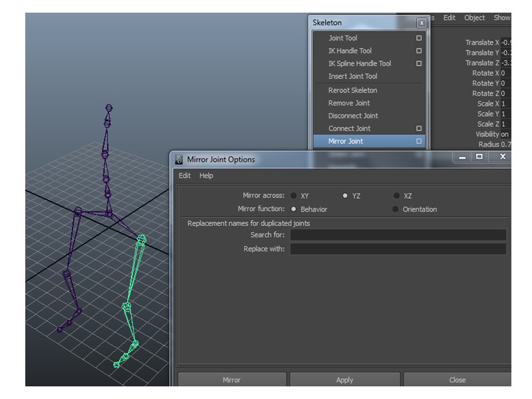This screenshot has width=532, height=399.
Task: Select Radius channel label
Action: [489, 144]
